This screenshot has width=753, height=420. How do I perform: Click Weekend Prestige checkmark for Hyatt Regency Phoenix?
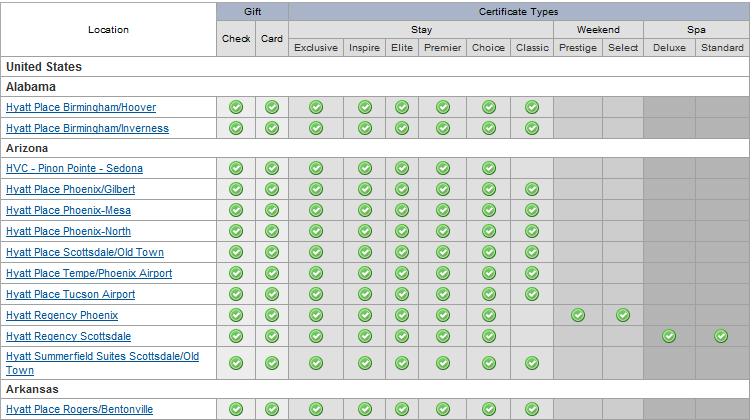578,315
